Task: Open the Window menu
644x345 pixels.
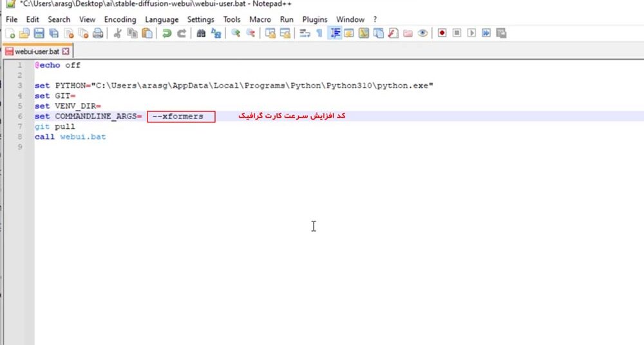Action: tap(350, 19)
